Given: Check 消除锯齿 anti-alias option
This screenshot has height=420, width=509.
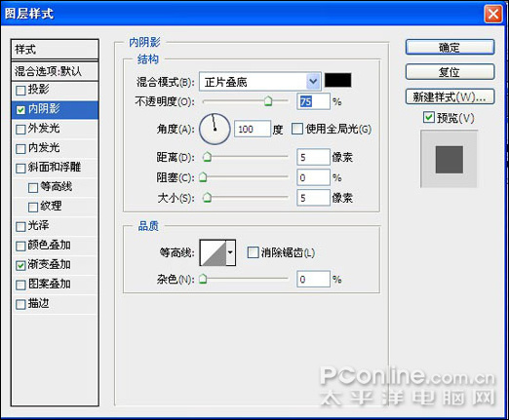Looking at the screenshot, I should point(253,252).
